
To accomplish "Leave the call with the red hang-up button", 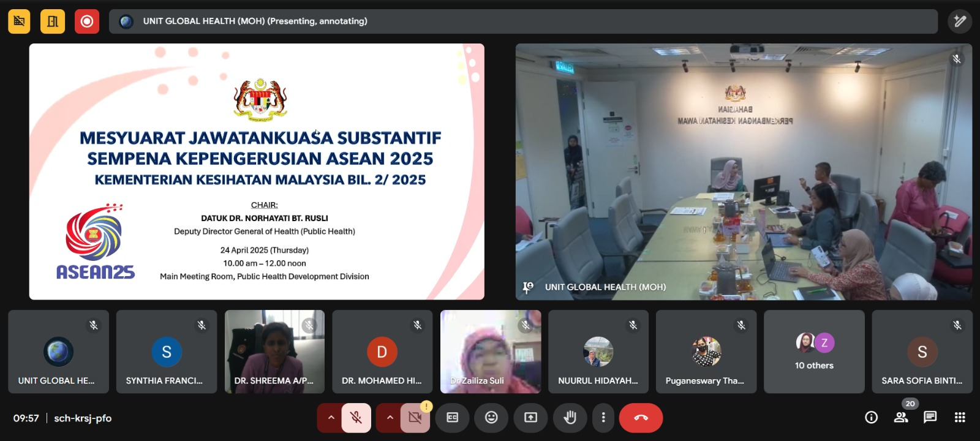I will 641,418.
